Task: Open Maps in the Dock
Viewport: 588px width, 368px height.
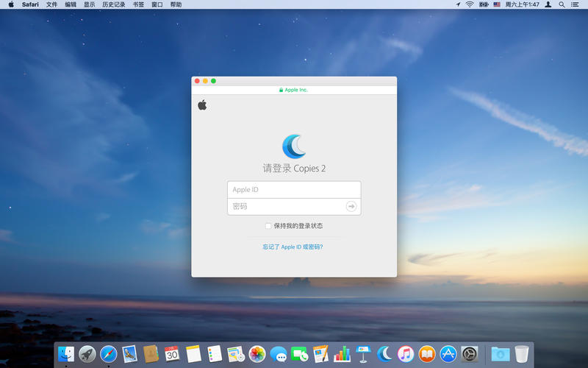Action: (236, 354)
